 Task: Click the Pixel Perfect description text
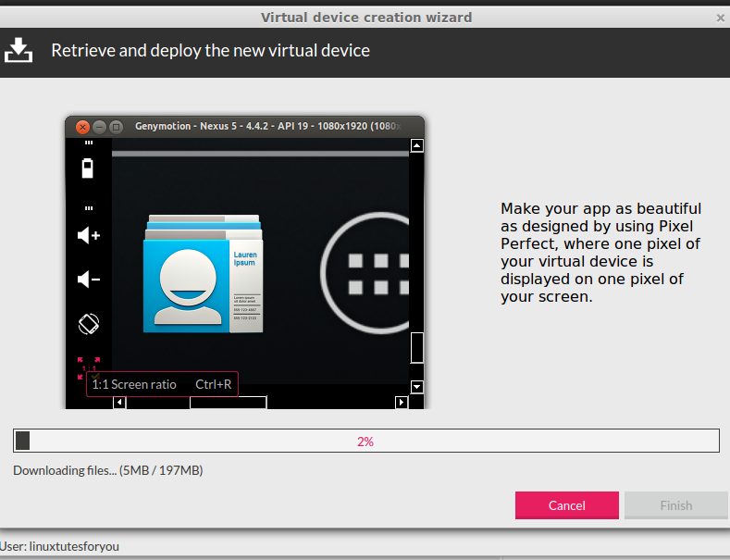point(600,253)
